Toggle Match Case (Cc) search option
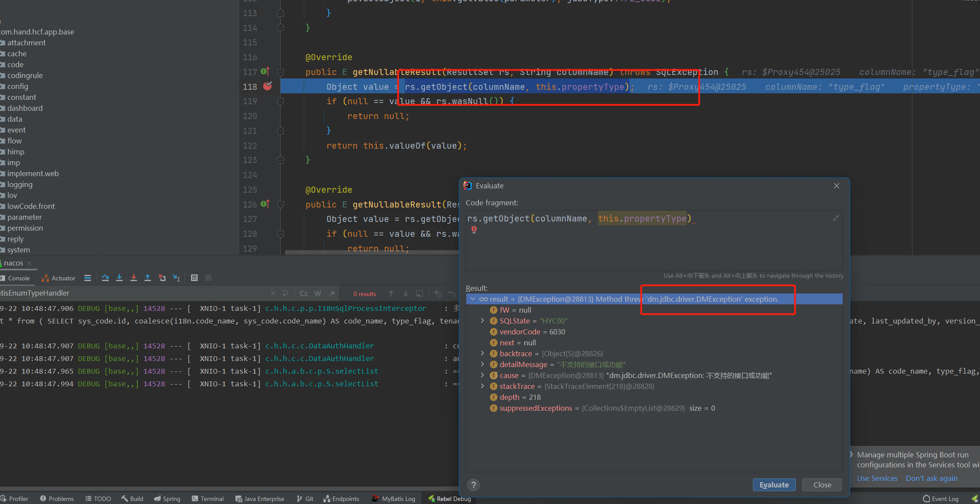Viewport: 980px width, 504px height. (304, 293)
